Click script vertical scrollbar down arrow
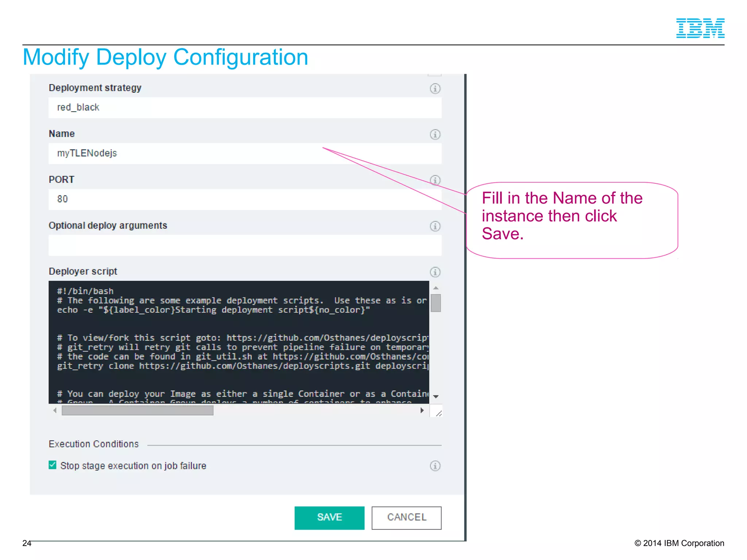The image size is (747, 560). [x=436, y=396]
